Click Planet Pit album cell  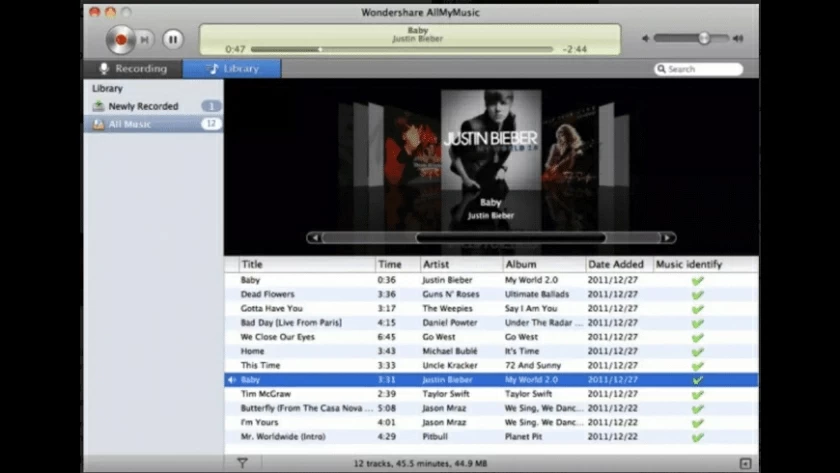point(523,437)
